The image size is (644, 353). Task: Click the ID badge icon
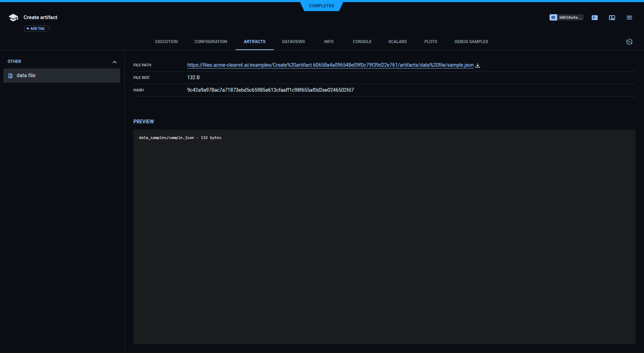pyautogui.click(x=554, y=17)
